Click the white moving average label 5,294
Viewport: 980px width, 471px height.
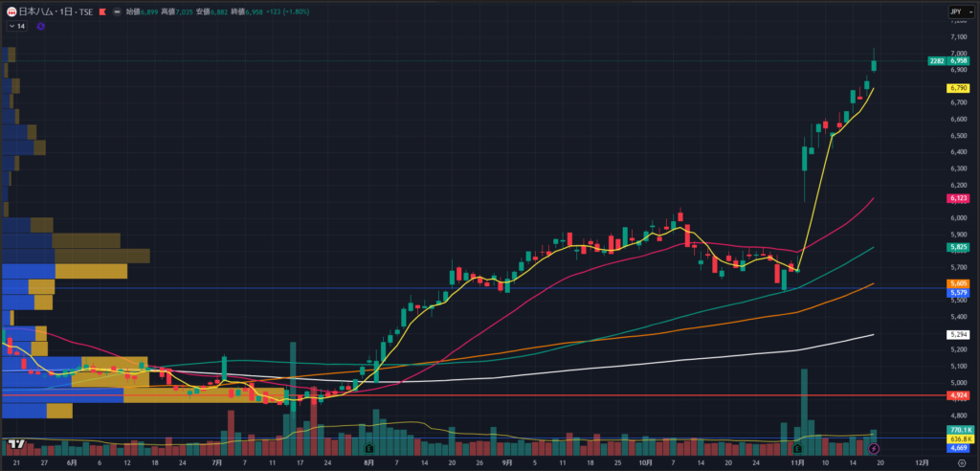click(958, 334)
